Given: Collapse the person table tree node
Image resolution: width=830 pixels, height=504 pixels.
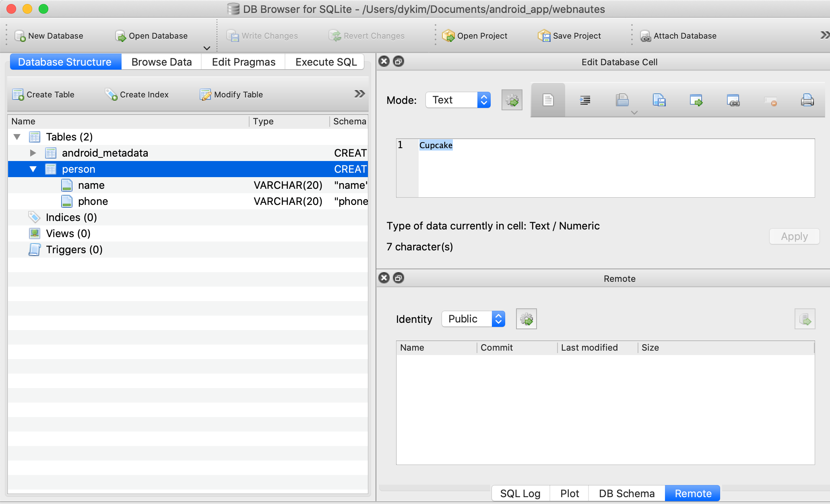Looking at the screenshot, I should pyautogui.click(x=33, y=169).
